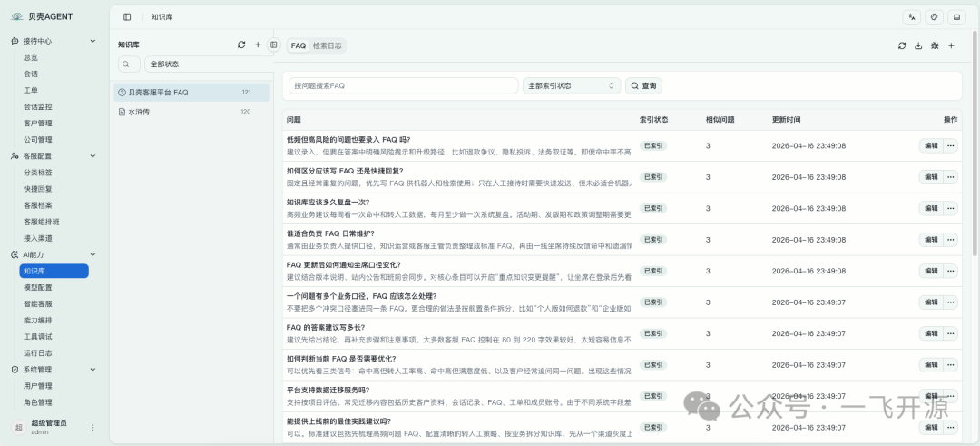Open 客户管理 in sidebar
980x446 pixels.
pos(37,124)
